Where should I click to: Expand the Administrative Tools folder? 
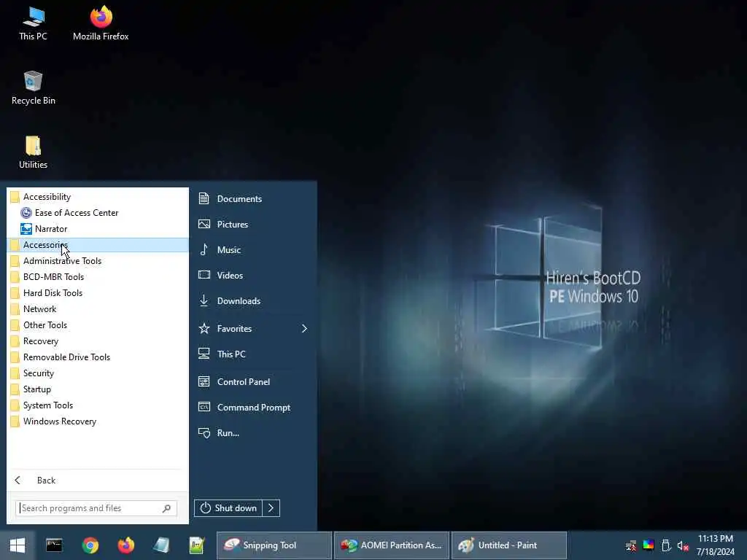98,261
